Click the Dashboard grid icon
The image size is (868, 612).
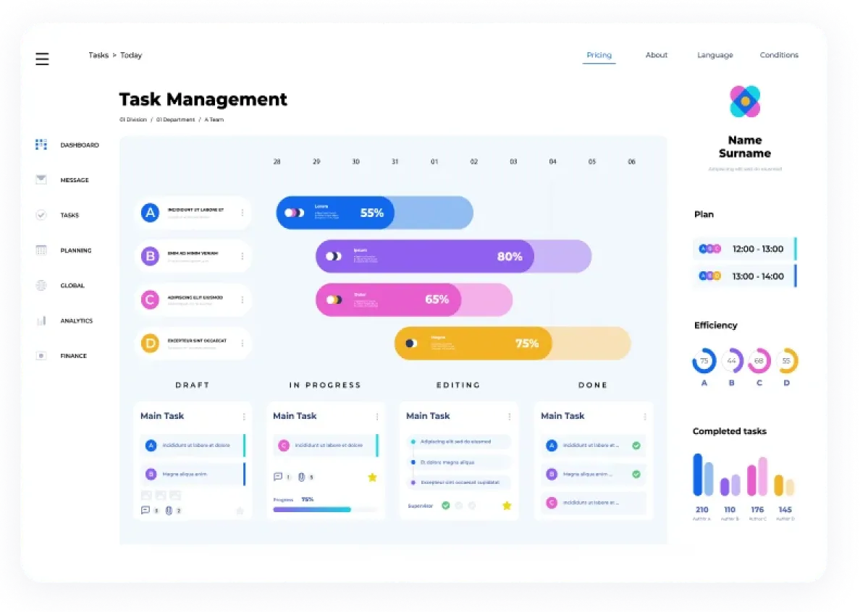[41, 145]
